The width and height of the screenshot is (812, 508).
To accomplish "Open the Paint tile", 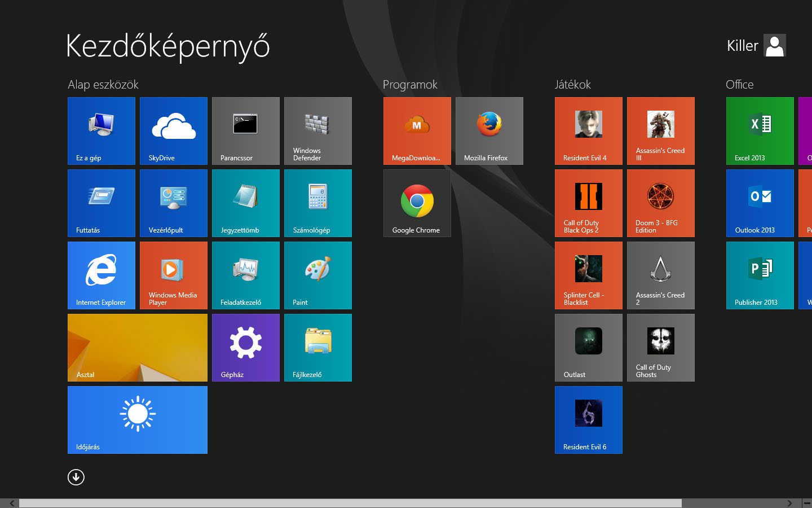I will 317,275.
